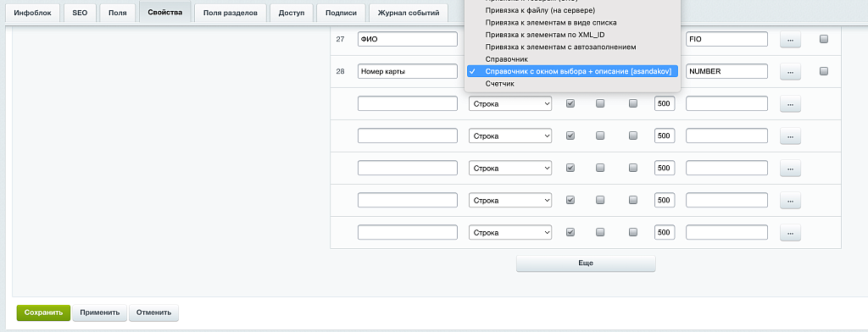Tick the delete checkbox in the NUMBER row
The height and width of the screenshot is (332, 868).
click(x=824, y=71)
